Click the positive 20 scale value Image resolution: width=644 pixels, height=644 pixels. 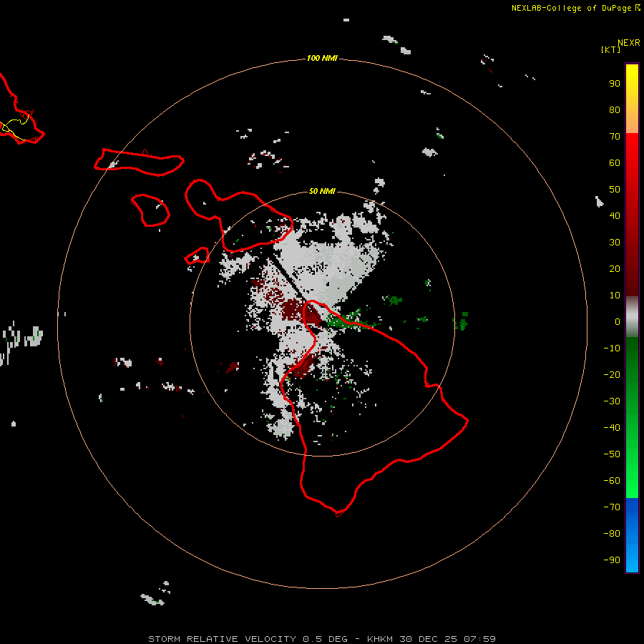coord(615,269)
